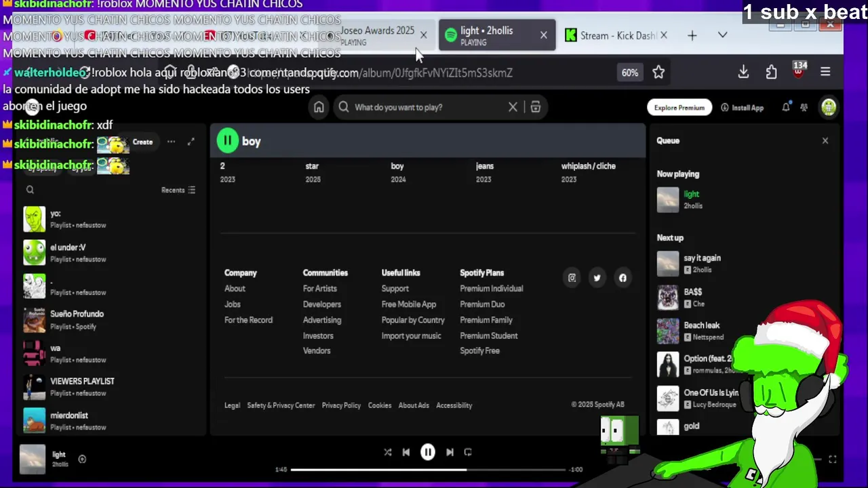Image resolution: width=868 pixels, height=488 pixels.
Task: Open the Popular by Country link
Action: (x=413, y=320)
